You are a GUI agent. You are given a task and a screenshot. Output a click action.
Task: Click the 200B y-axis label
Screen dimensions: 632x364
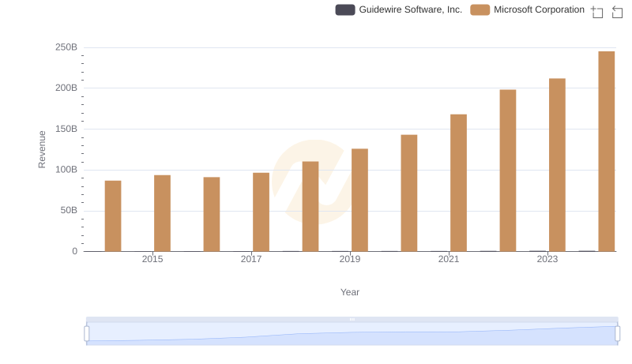click(66, 88)
